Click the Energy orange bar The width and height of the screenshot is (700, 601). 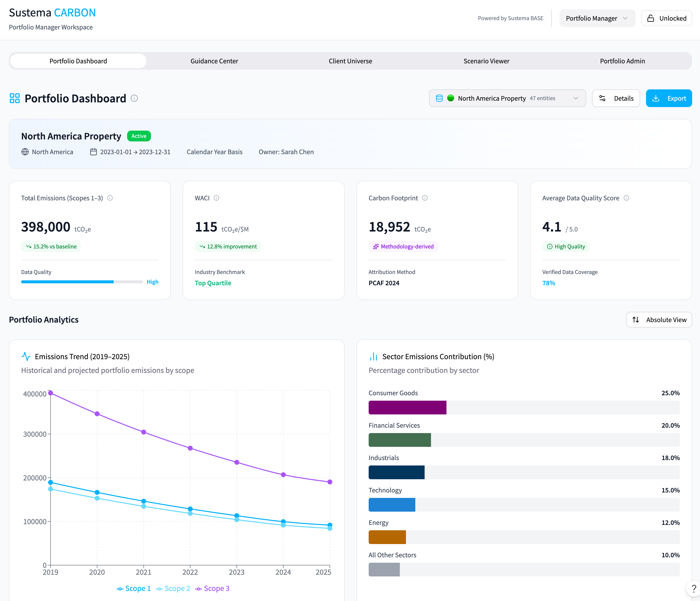coord(387,537)
